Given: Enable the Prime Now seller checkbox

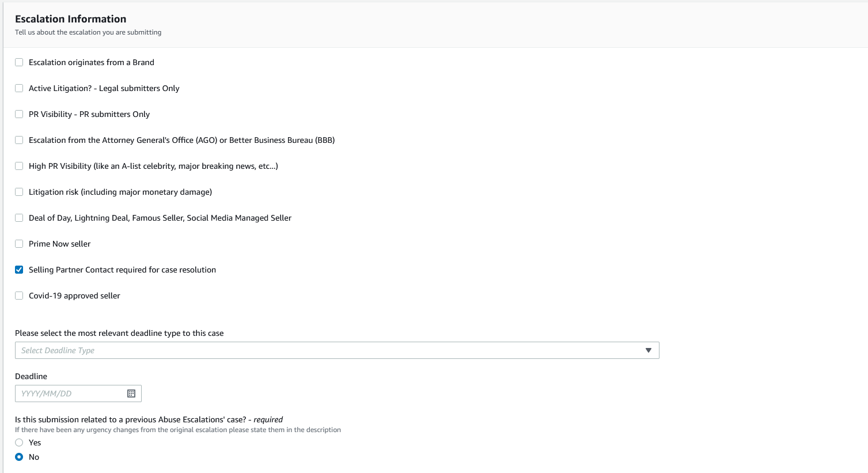Looking at the screenshot, I should (19, 244).
